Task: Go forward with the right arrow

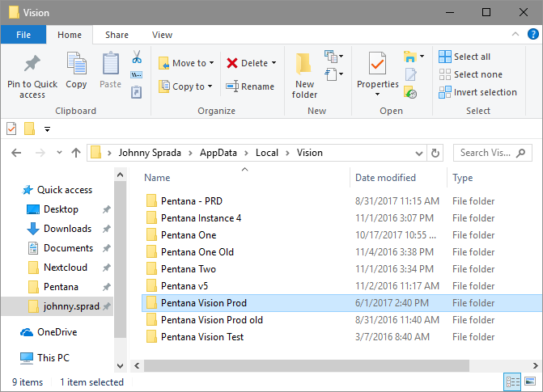Action: pos(40,153)
